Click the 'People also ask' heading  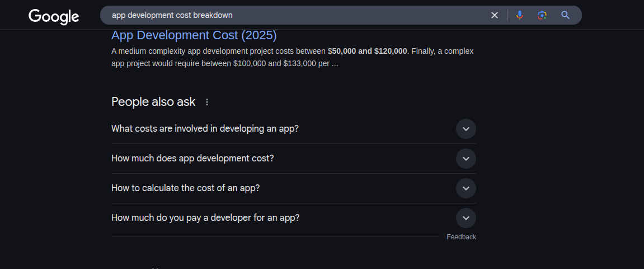tap(153, 102)
